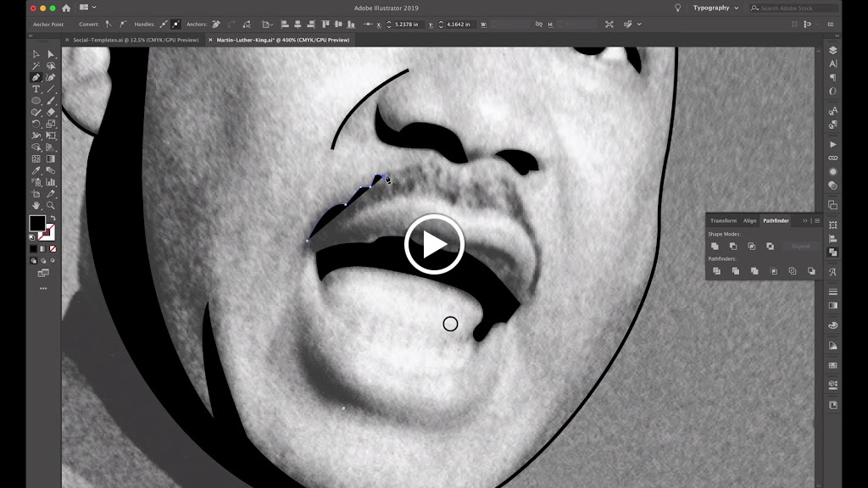Select the Martin-Luther-King.ai document tab

(x=283, y=40)
